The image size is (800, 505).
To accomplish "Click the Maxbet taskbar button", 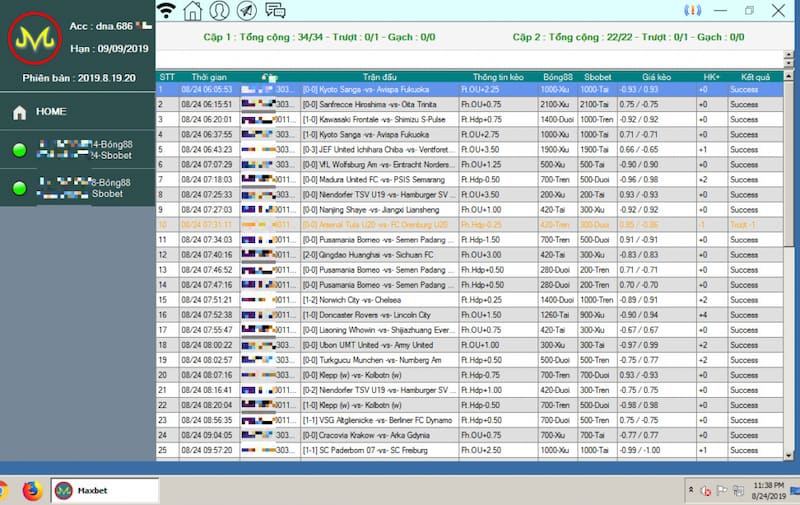I will pyautogui.click(x=104, y=490).
